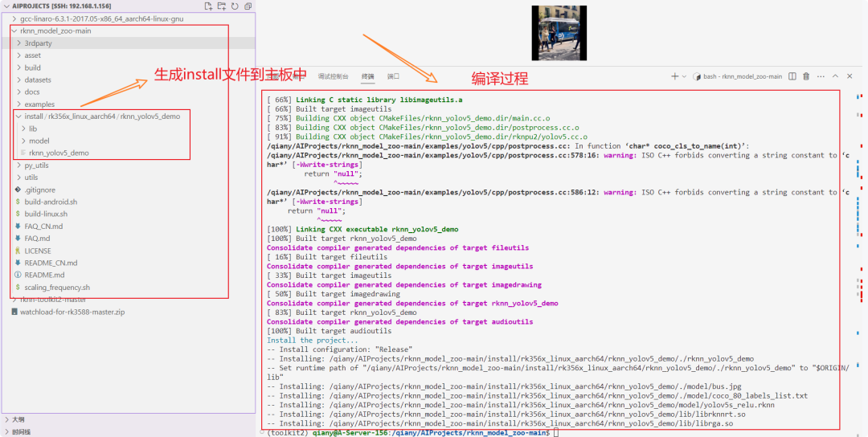Click the shell icon beside build-android.sh

[x=18, y=202]
